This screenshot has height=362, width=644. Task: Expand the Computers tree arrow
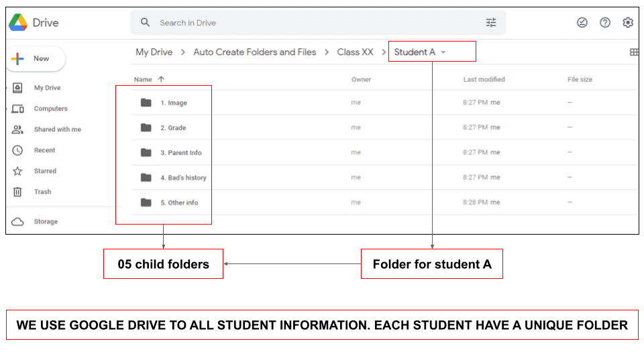7,109
